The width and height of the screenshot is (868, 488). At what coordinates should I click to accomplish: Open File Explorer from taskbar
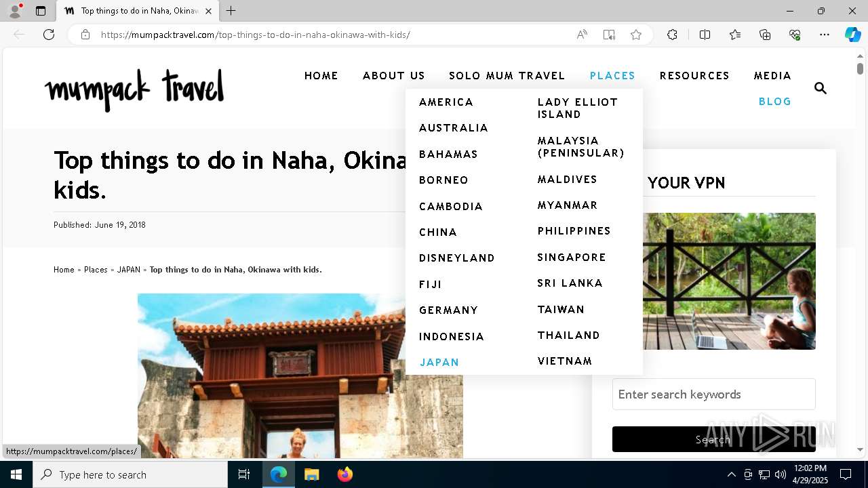tap(311, 474)
